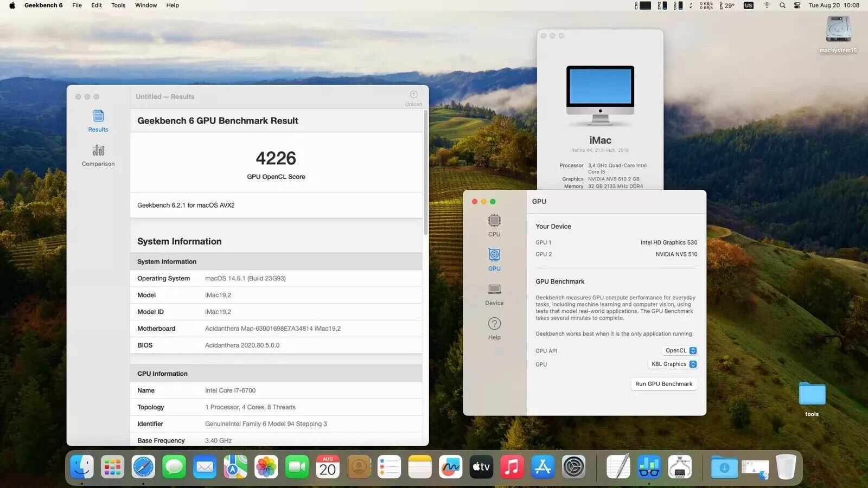Open the Edit menu
This screenshot has height=488, width=868.
point(97,5)
